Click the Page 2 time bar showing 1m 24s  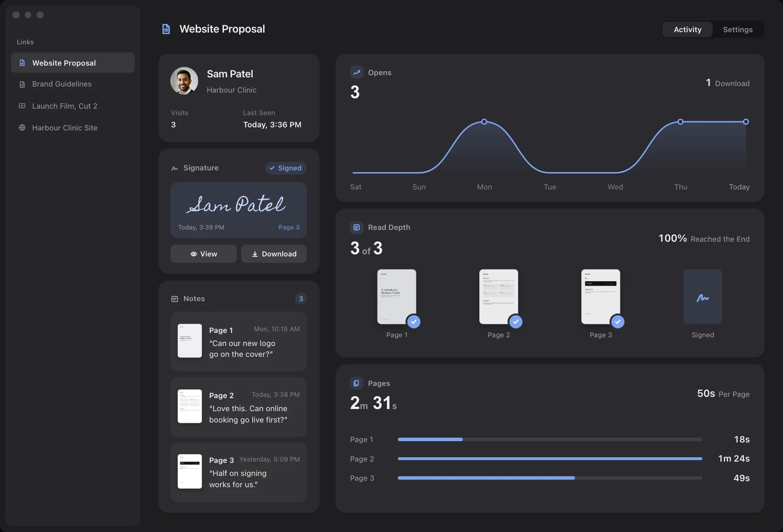(550, 459)
